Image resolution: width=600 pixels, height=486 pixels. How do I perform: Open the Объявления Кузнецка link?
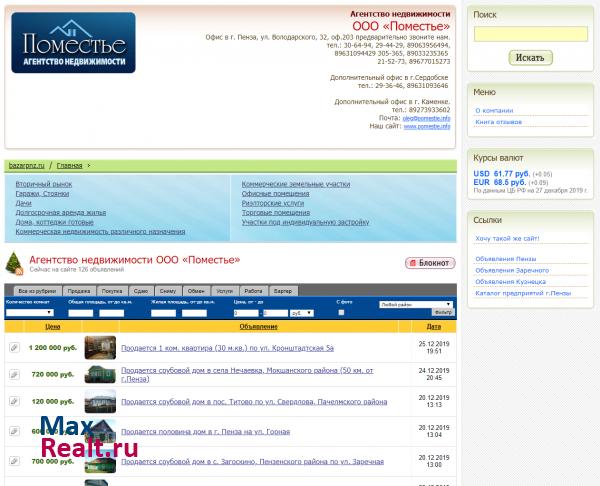(510, 282)
